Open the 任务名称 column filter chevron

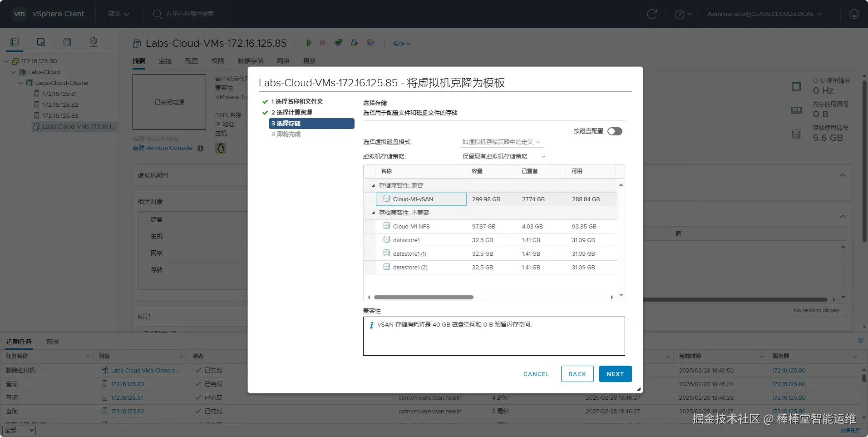88,357
